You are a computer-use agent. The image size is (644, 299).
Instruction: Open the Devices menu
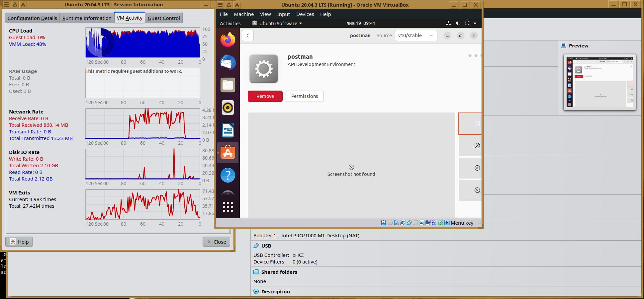305,14
